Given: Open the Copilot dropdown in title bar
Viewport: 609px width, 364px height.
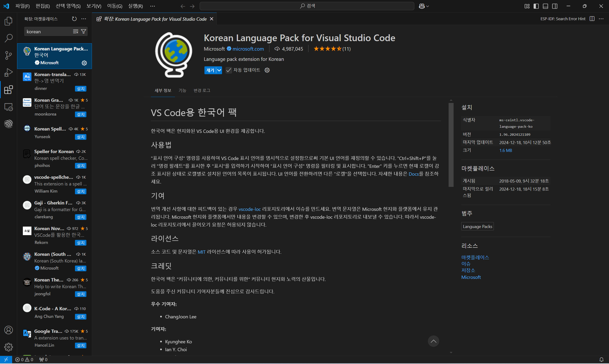Looking at the screenshot, I should point(427,6).
